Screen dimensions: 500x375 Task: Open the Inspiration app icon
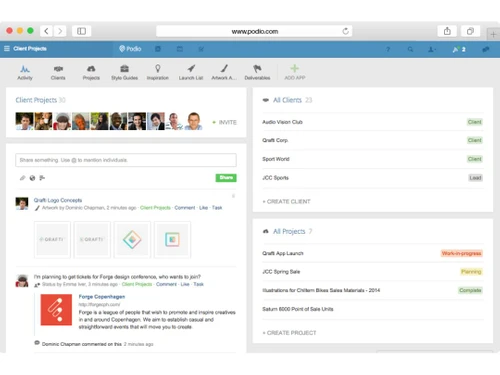point(158,72)
